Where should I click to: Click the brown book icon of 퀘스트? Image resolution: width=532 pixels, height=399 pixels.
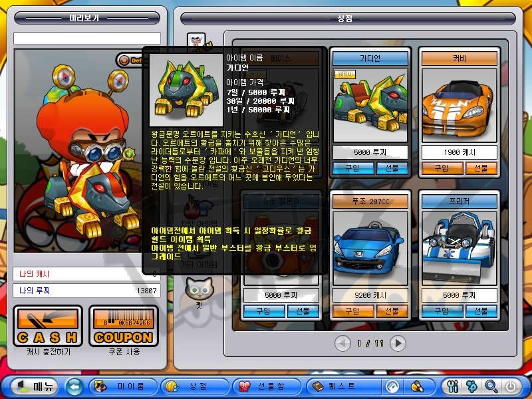point(318,386)
